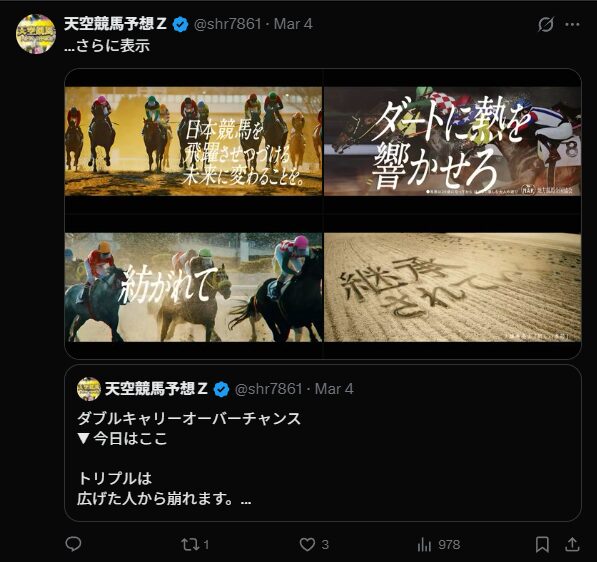Click the verified badge beside top username
This screenshot has height=562, width=597.
(x=180, y=25)
